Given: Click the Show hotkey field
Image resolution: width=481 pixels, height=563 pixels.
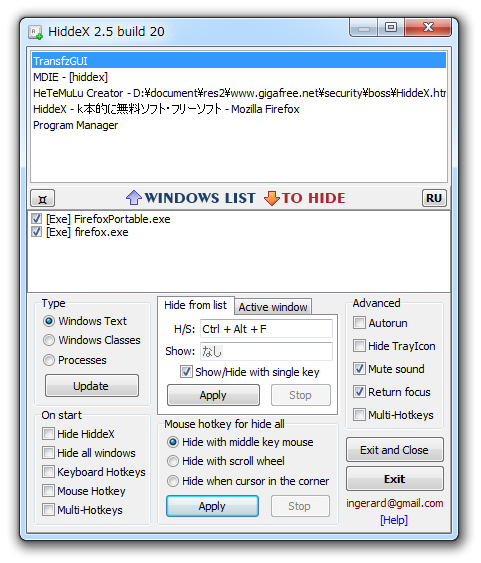Looking at the screenshot, I should pyautogui.click(x=266, y=351).
